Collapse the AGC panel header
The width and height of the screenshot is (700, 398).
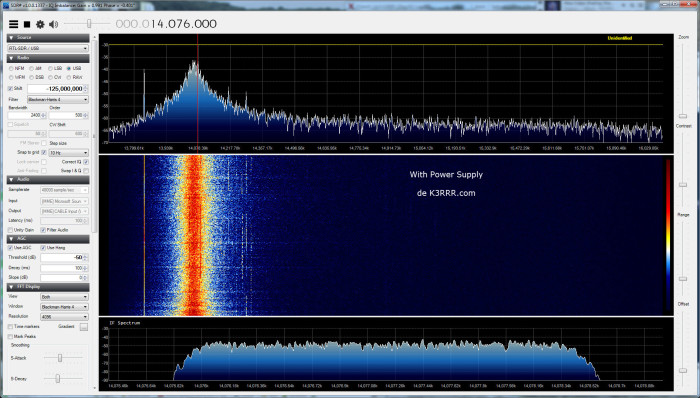click(48, 239)
